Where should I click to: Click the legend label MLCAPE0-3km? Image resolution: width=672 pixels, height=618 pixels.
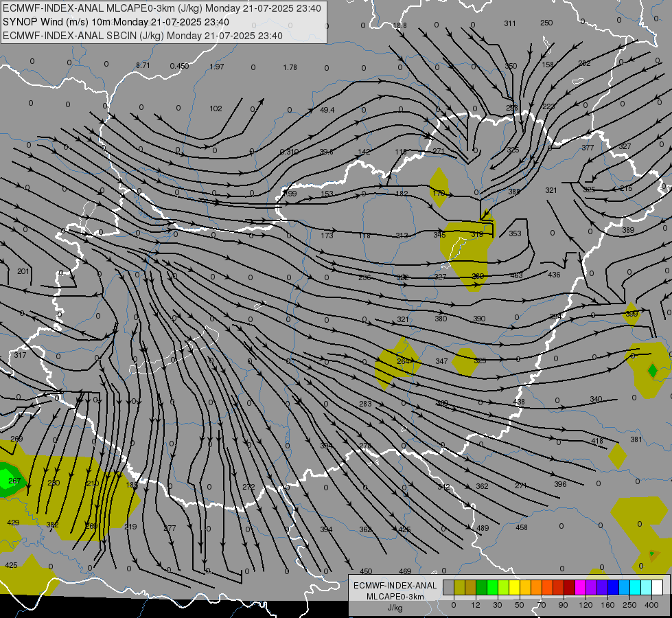pyautogui.click(x=395, y=597)
